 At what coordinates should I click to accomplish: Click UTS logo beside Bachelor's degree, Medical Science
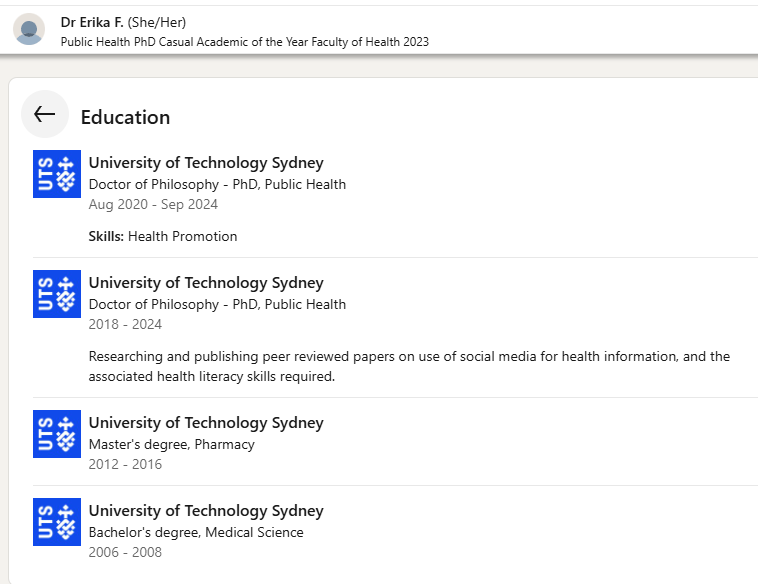tap(57, 522)
